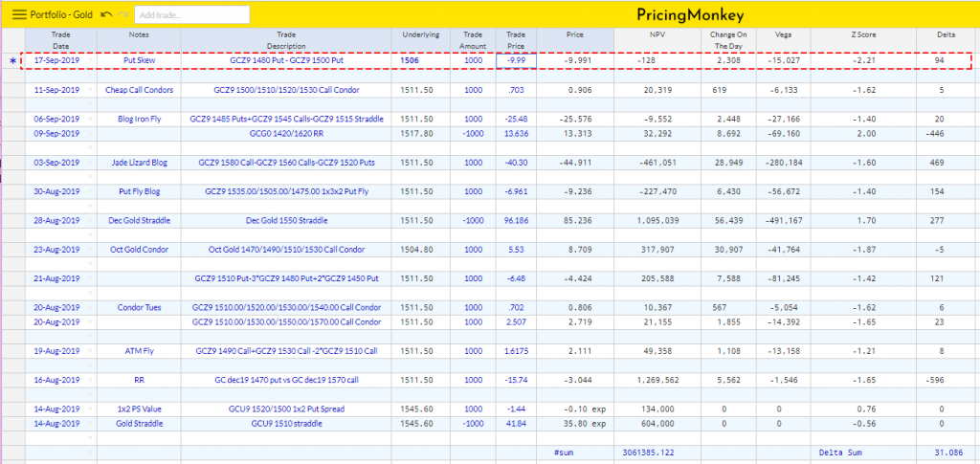Screen dimensions: 980x464
Task: Select the Vega value -491,167
Action: point(783,220)
